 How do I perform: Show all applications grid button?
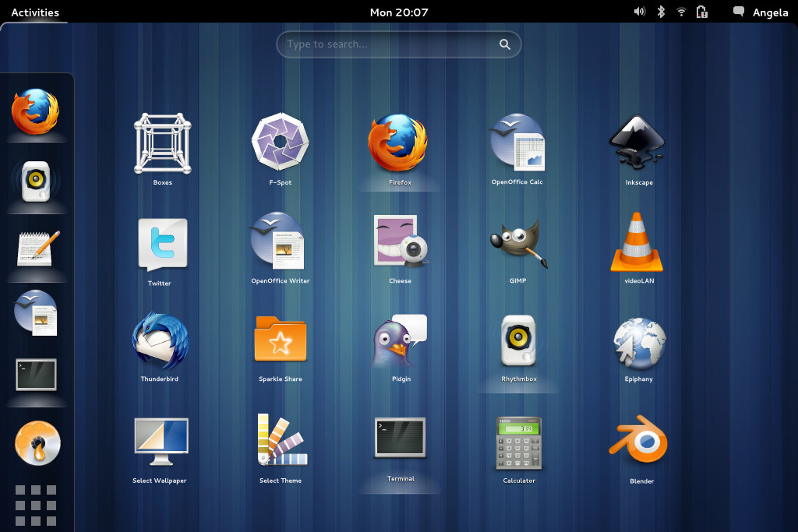click(x=36, y=505)
